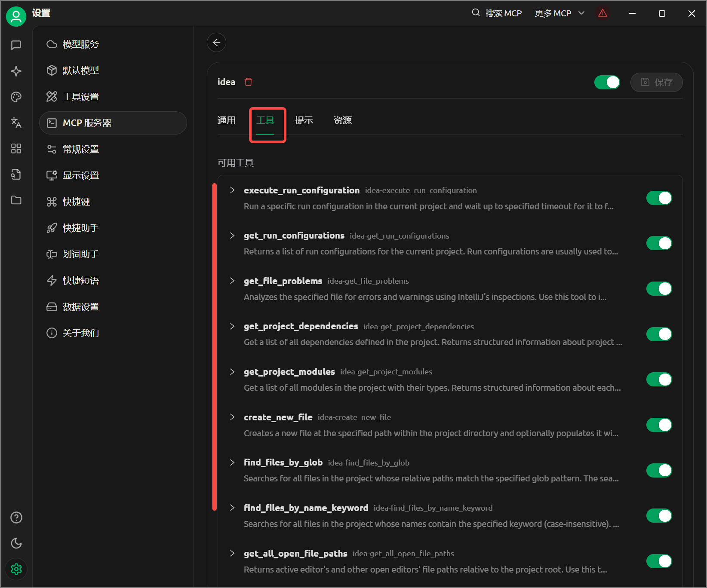Expand the execute_run_configuration tool details
Image resolution: width=707 pixels, height=588 pixels.
tap(232, 190)
